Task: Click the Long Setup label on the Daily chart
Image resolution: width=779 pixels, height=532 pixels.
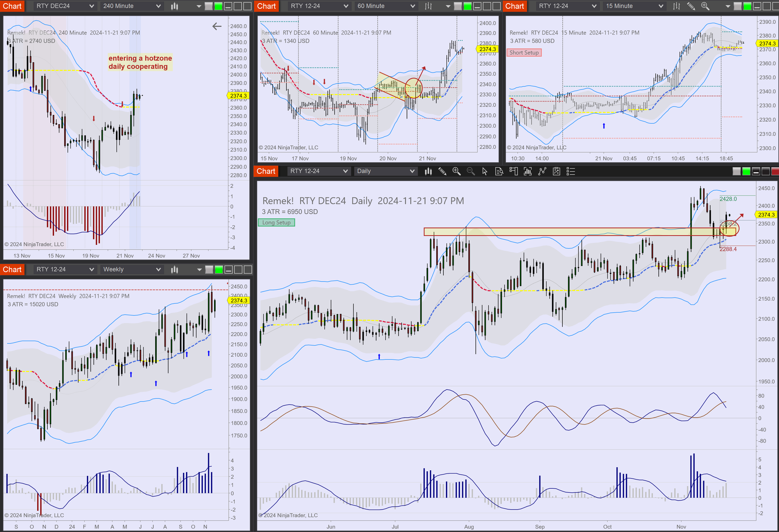Action: click(276, 223)
